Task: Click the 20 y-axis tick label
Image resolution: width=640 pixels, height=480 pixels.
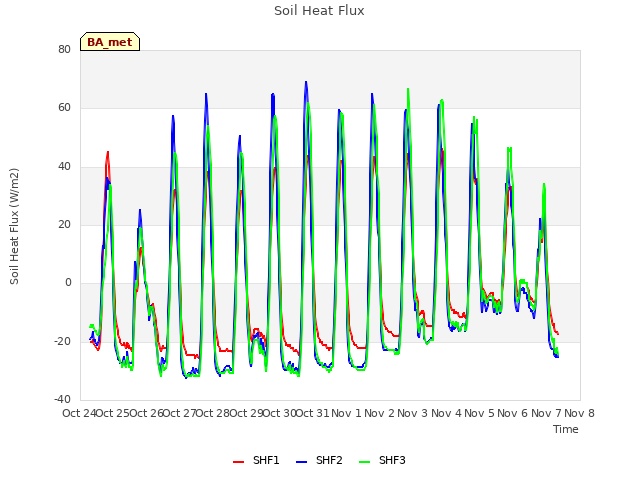Action: point(64,224)
